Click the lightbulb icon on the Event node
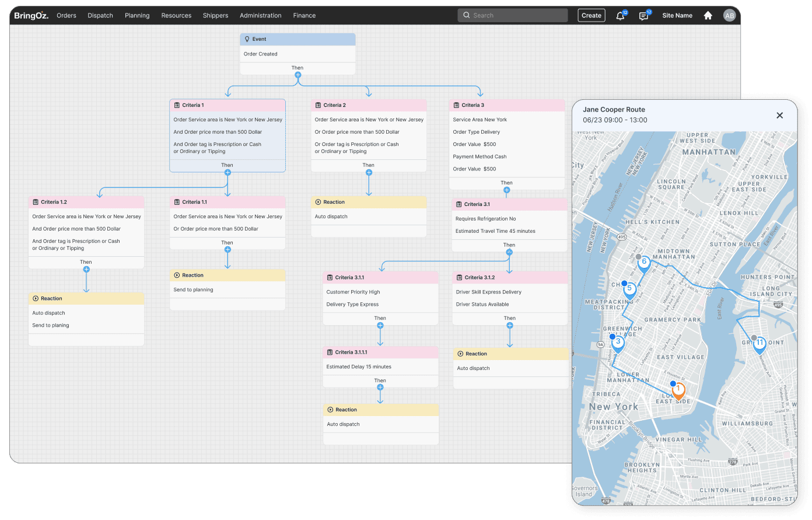Screen dimensions: 812x520 tap(247, 39)
